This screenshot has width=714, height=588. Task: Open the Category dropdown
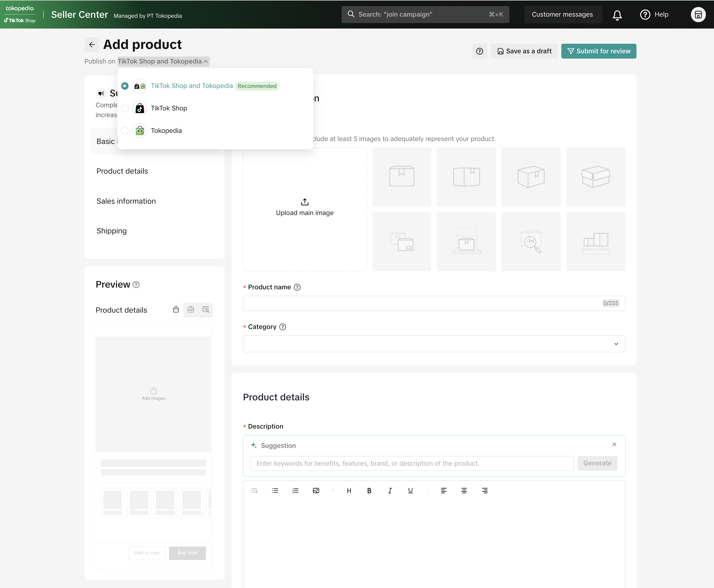(x=434, y=344)
